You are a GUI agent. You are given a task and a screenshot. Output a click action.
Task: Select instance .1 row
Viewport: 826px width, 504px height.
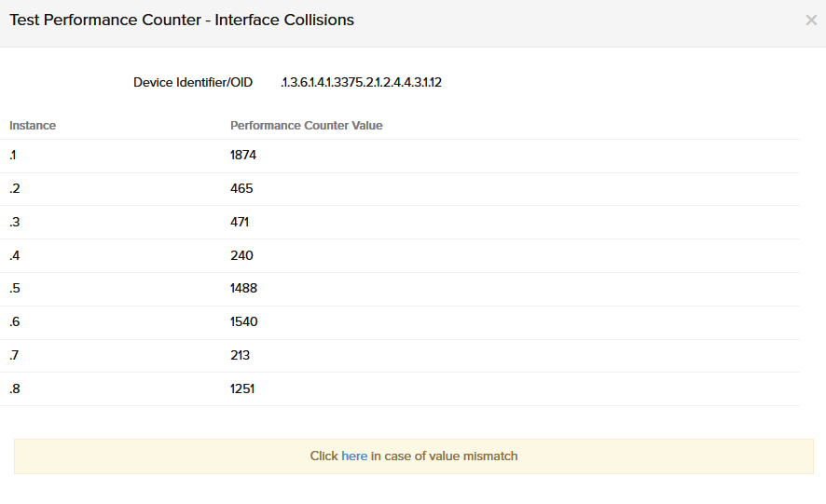tap(13, 156)
